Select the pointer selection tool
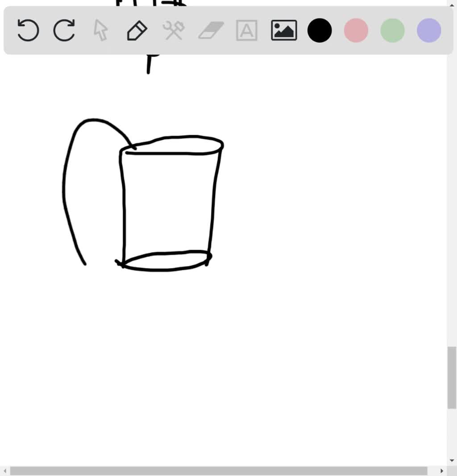Viewport: 457px width, 476px height. (101, 31)
